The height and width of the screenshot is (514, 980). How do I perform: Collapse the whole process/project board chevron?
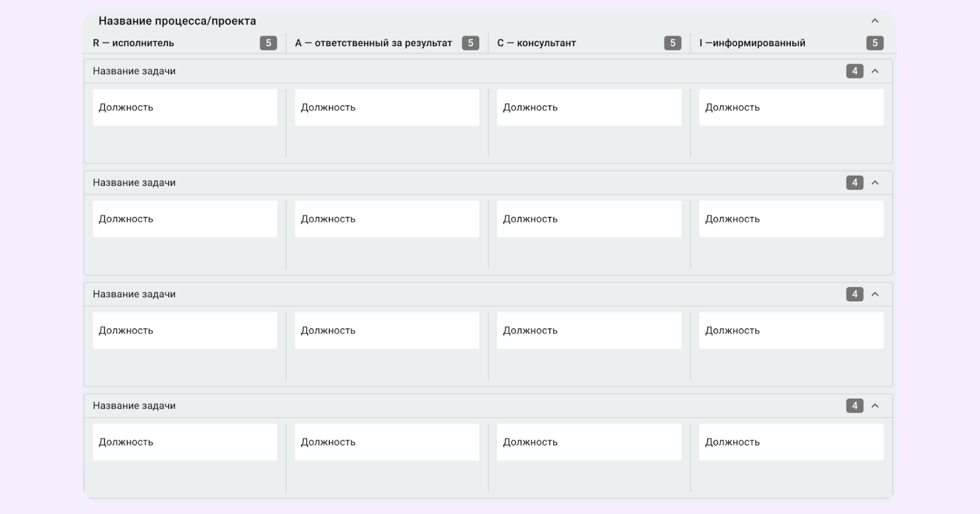point(875,21)
